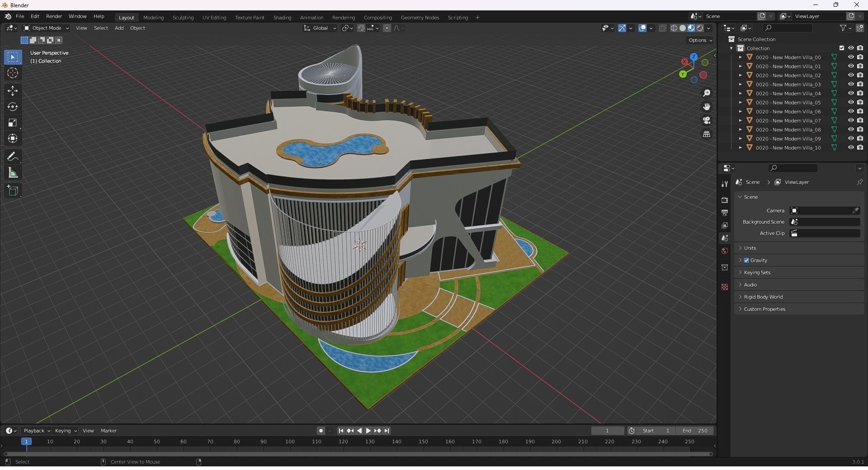868x470 pixels.
Task: Toggle Collection exclude-from-view-layer checkbox
Action: tap(842, 48)
